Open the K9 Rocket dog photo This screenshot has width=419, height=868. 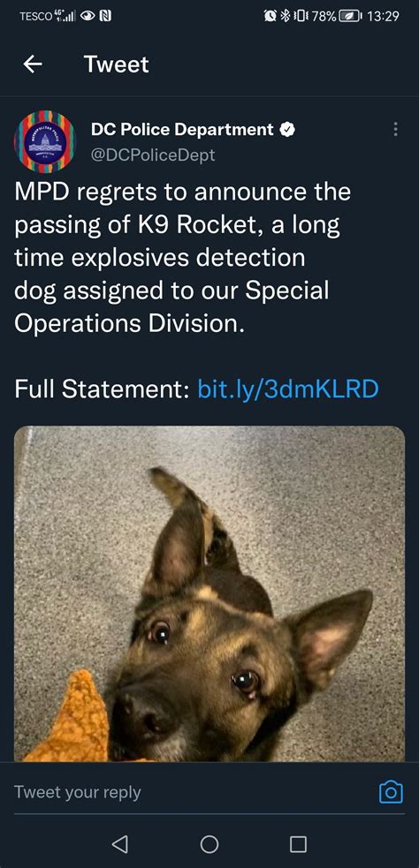209,593
